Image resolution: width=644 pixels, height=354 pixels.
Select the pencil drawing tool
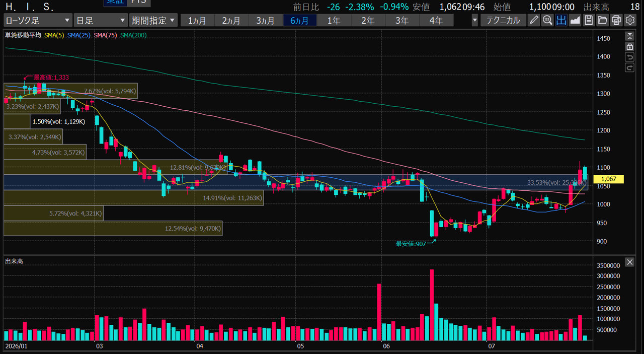click(534, 20)
